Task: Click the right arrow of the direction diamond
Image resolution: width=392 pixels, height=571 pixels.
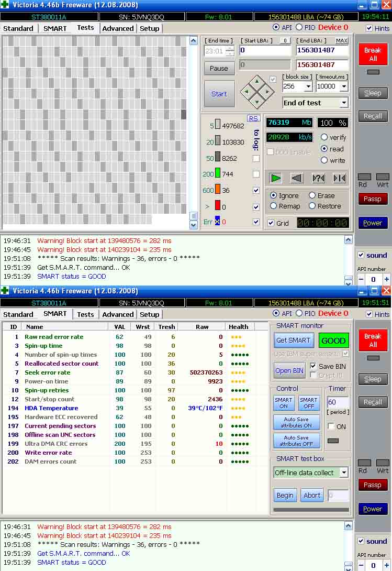Action: point(267,92)
